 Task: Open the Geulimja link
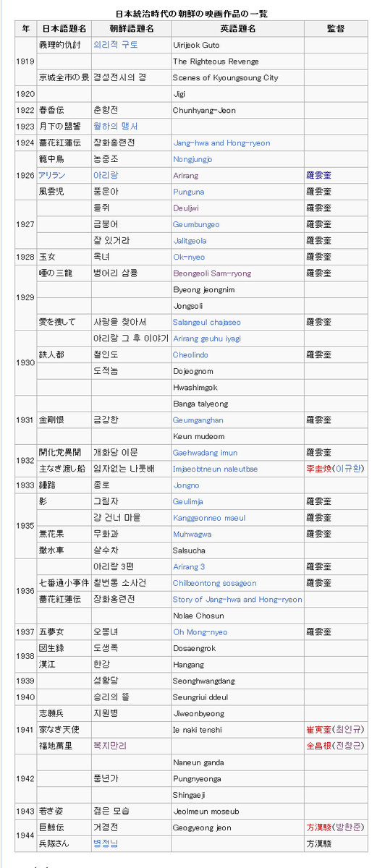[188, 501]
